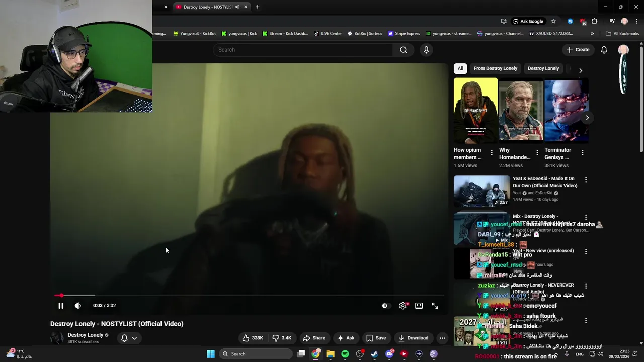Bookmark this page with the star
This screenshot has width=644, height=362.
[553, 21]
